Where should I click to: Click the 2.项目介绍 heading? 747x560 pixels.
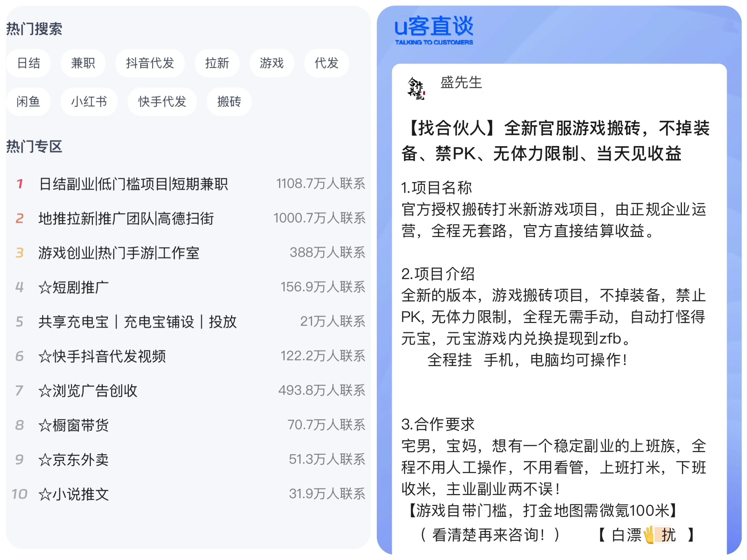(x=438, y=274)
